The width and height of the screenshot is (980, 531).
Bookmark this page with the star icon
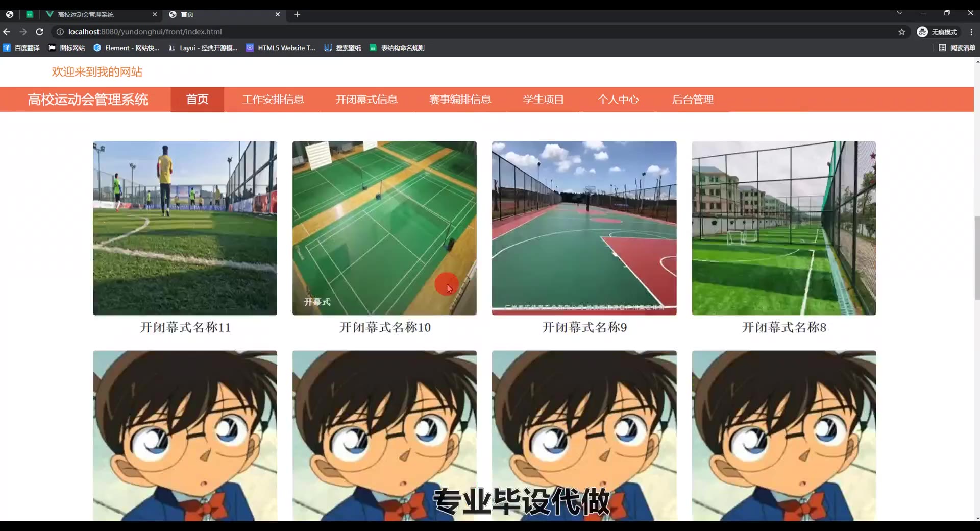[902, 32]
